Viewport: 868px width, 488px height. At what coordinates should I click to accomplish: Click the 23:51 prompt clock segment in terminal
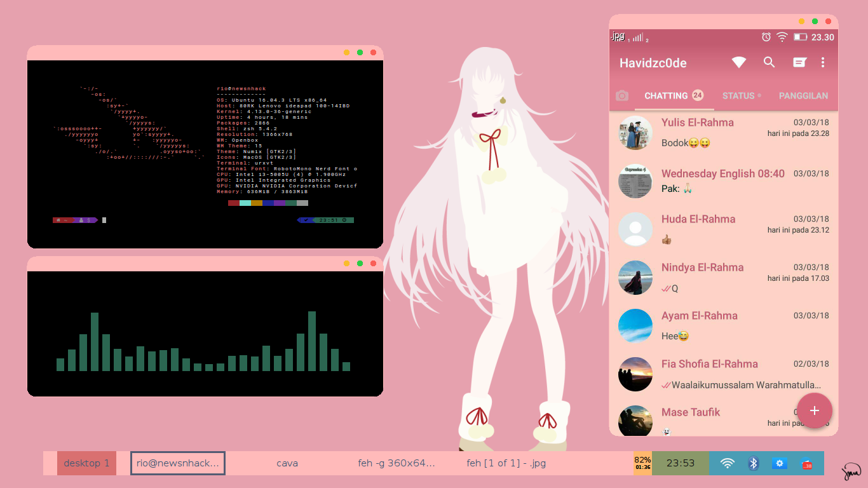(x=334, y=220)
